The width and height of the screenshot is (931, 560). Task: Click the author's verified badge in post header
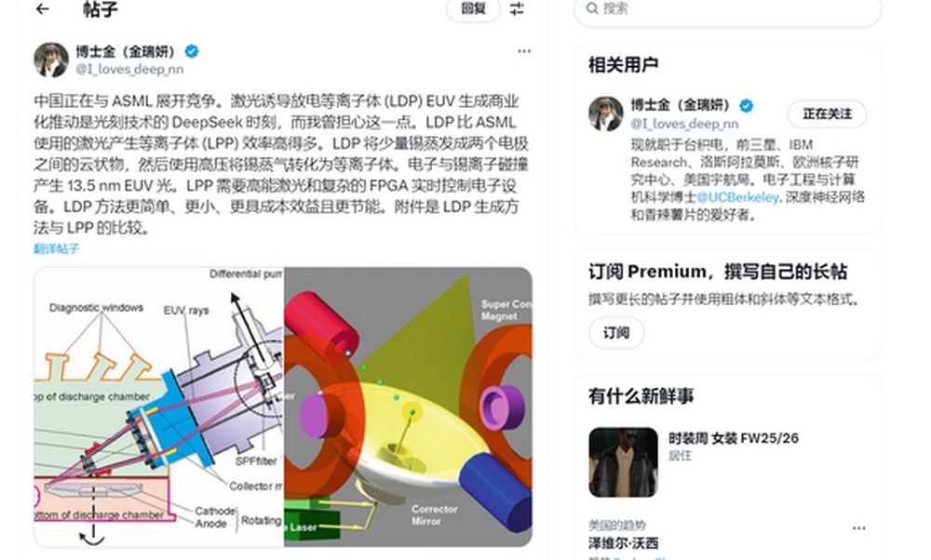coord(192,51)
